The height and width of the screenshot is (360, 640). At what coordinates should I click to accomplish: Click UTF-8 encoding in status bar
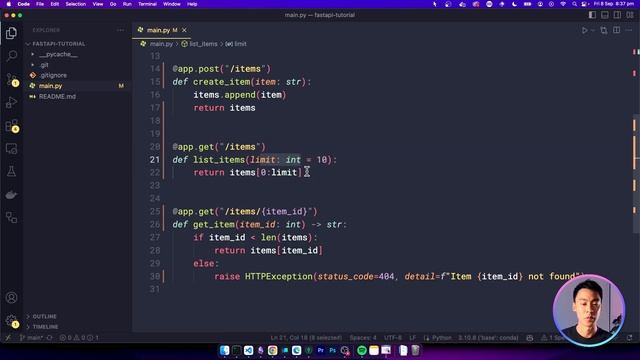pyautogui.click(x=393, y=338)
